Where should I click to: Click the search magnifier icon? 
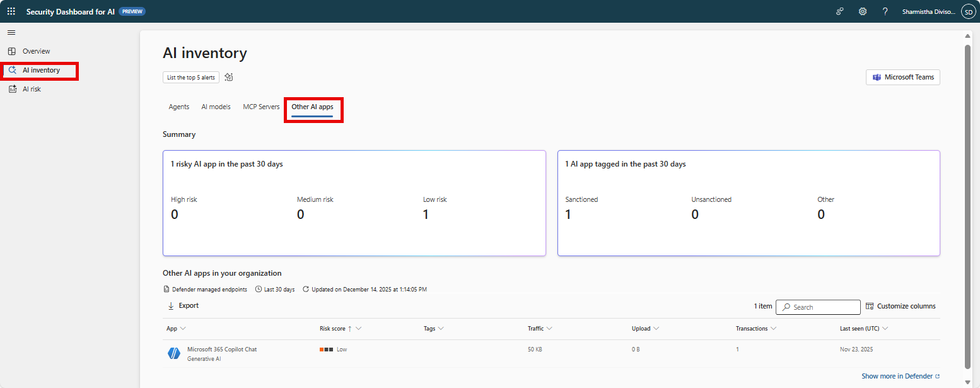[786, 307]
